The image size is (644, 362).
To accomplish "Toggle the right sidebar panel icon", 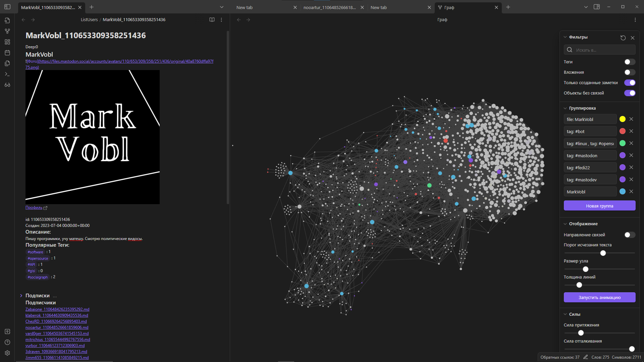I will click(x=597, y=7).
